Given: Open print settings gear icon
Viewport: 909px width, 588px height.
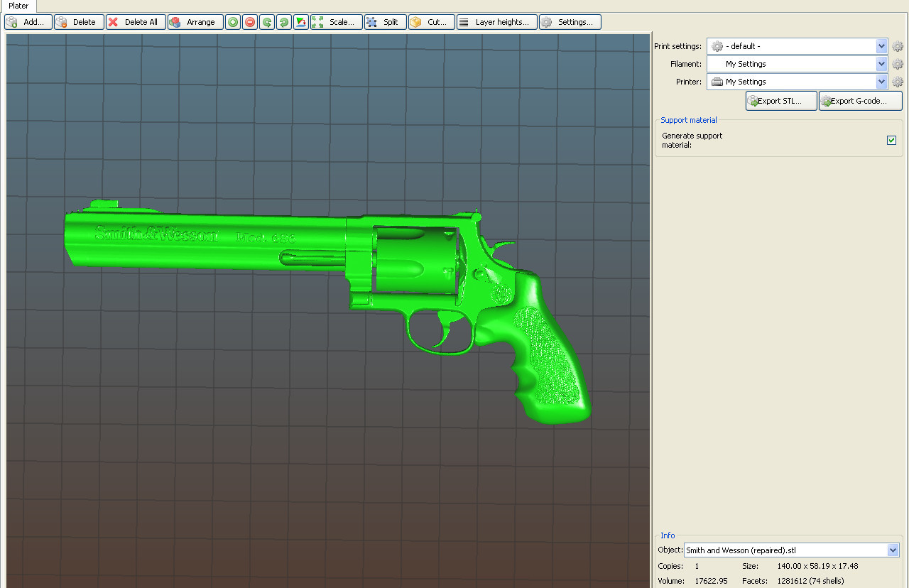Looking at the screenshot, I should (x=898, y=46).
